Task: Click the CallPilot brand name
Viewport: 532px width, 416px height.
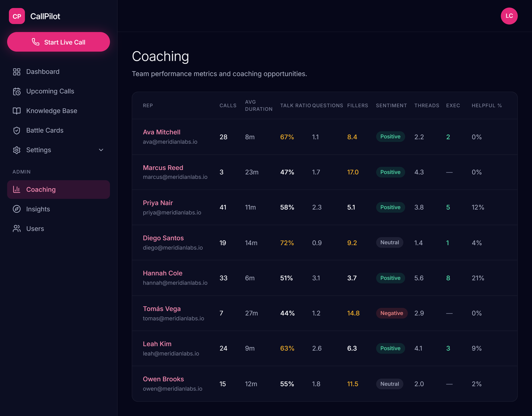Action: coord(45,16)
